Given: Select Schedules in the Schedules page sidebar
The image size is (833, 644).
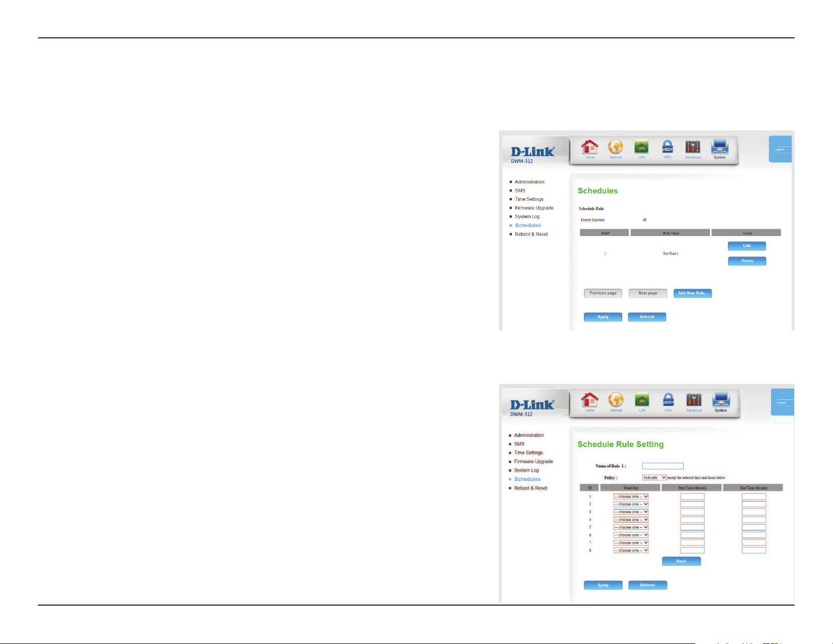Looking at the screenshot, I should click(x=528, y=226).
